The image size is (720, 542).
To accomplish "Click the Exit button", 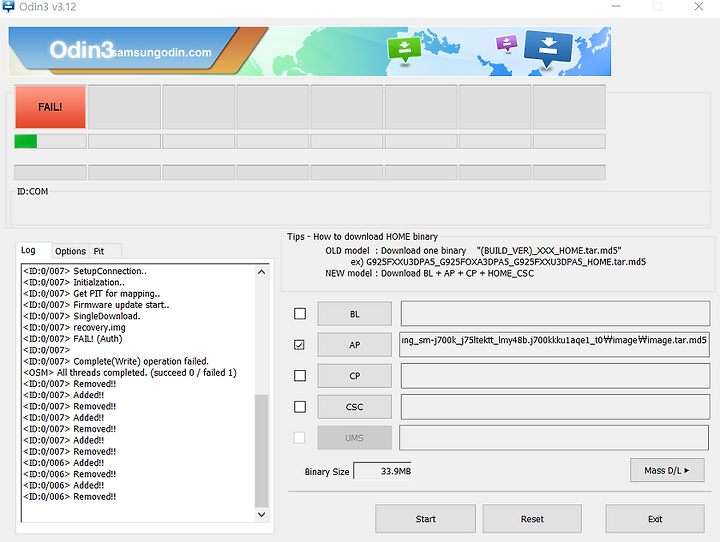I will click(x=655, y=519).
